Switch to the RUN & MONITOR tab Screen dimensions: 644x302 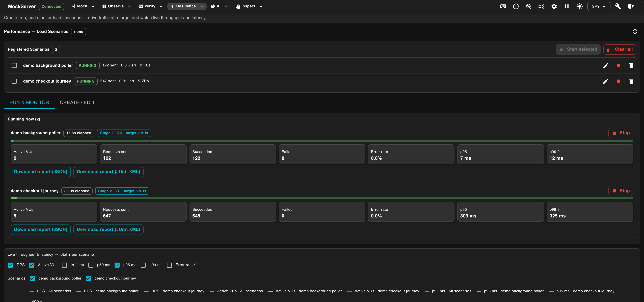[x=29, y=103]
